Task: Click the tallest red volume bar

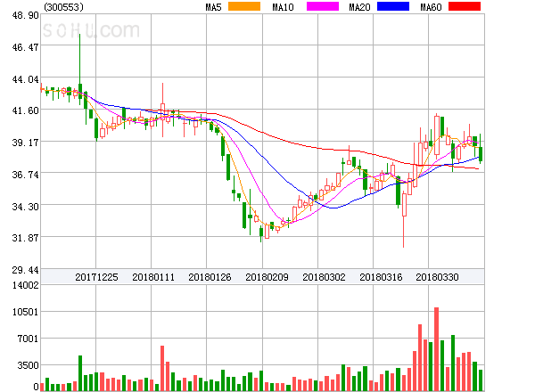Action: pyautogui.click(x=436, y=349)
